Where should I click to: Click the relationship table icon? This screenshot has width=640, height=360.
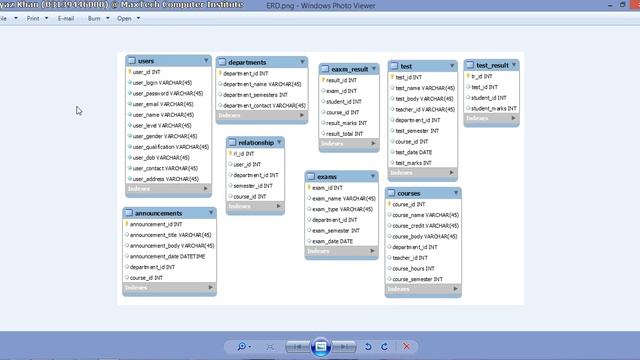(x=232, y=142)
